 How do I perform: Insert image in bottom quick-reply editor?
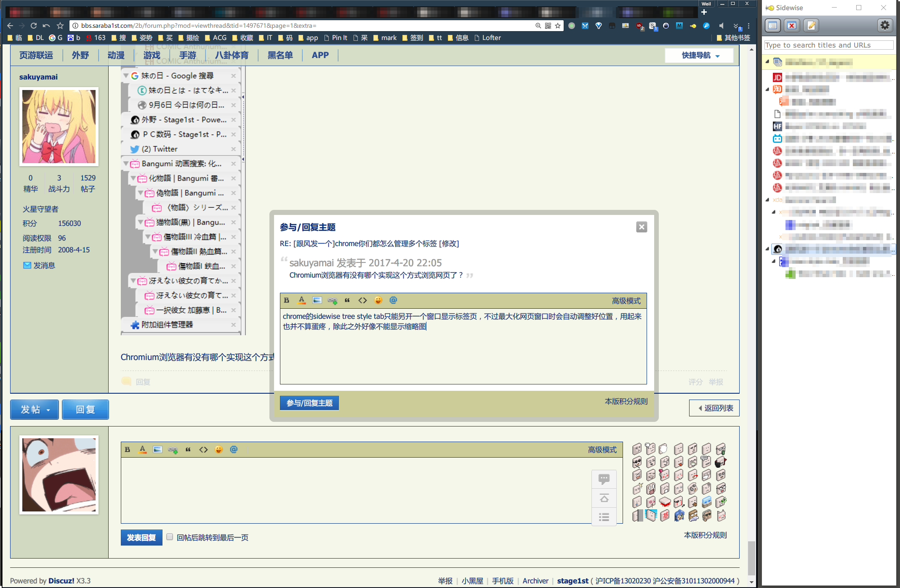pos(158,450)
